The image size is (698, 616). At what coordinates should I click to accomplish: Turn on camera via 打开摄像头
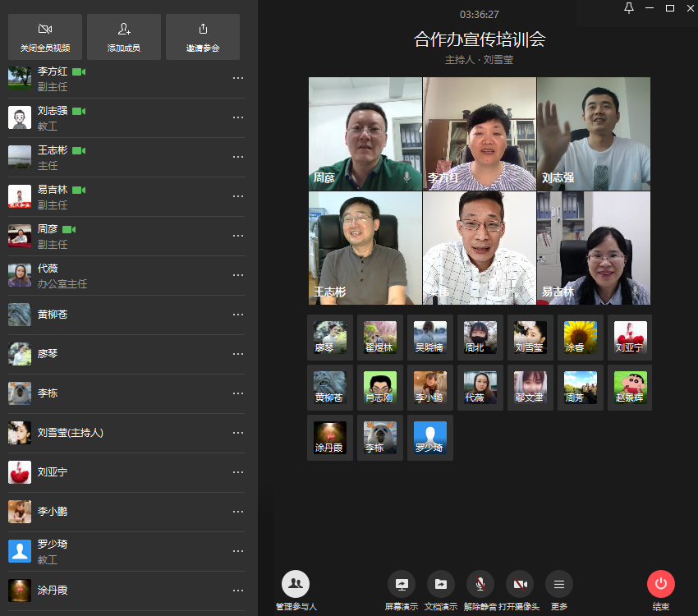(x=519, y=584)
